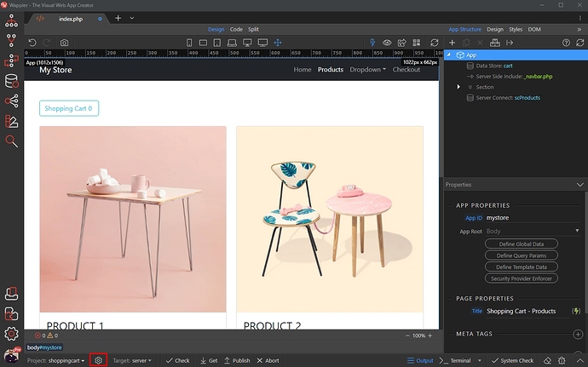The width and height of the screenshot is (588, 367).
Task: Open the tab list dropdown chevron
Action: 131,18
